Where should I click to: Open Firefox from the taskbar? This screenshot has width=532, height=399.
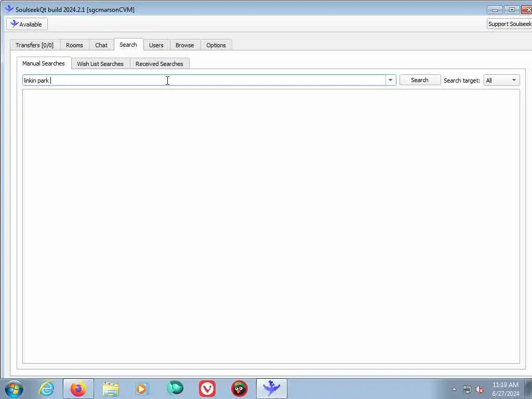[x=78, y=389]
